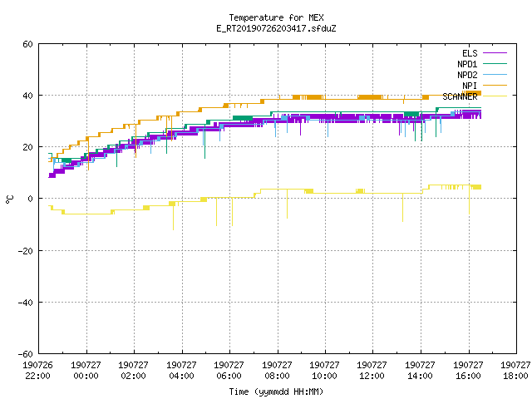Click the °C y-axis unit label
The height and width of the screenshot is (399, 532).
coord(9,199)
